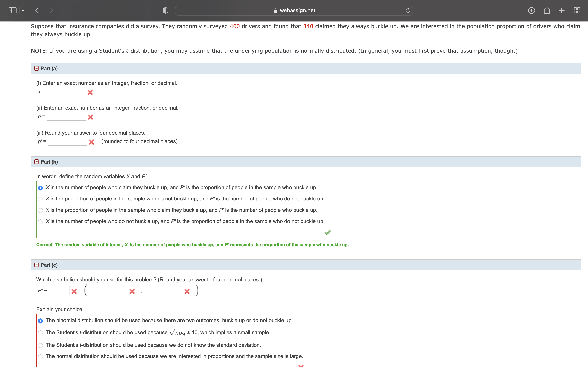Navigate forward to the next page

51,10
